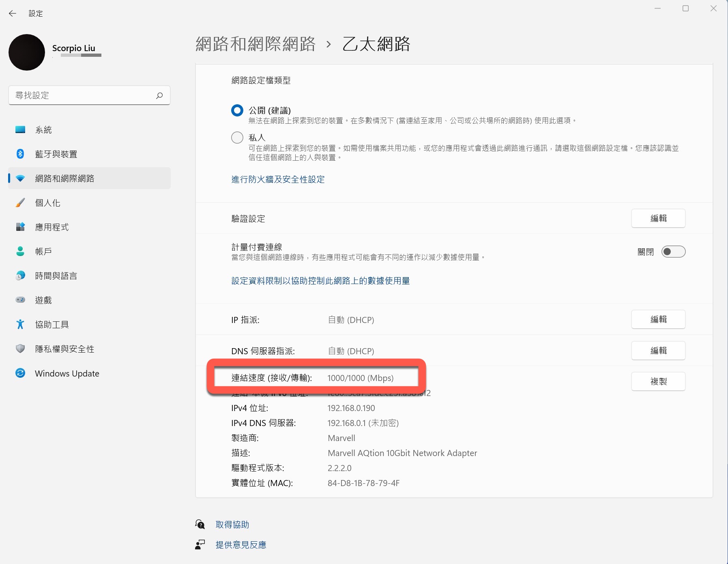The image size is (728, 564).
Task: Enable the 計量付費連線 toggle
Action: pos(673,252)
